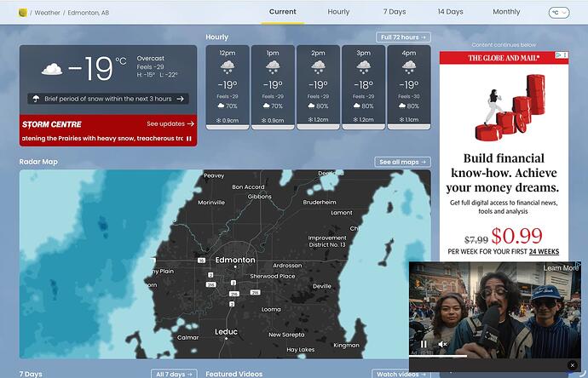Pause the floating video ad
This screenshot has height=378, width=588.
coord(424,344)
